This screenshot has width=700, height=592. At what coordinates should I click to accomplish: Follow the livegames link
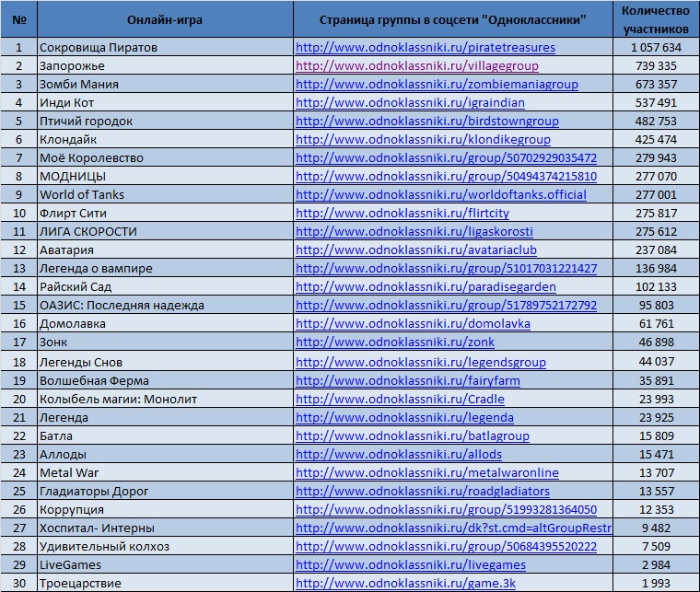click(411, 564)
